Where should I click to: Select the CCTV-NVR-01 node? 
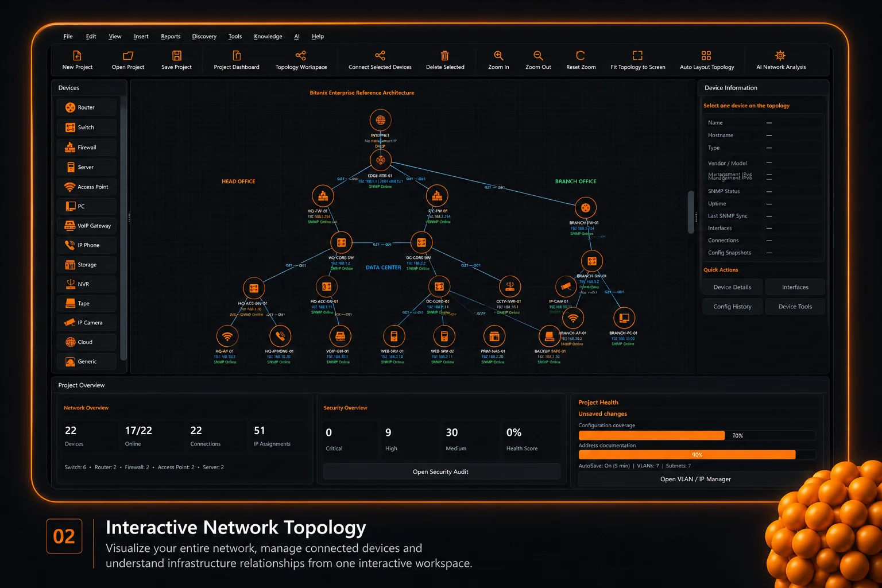[509, 286]
